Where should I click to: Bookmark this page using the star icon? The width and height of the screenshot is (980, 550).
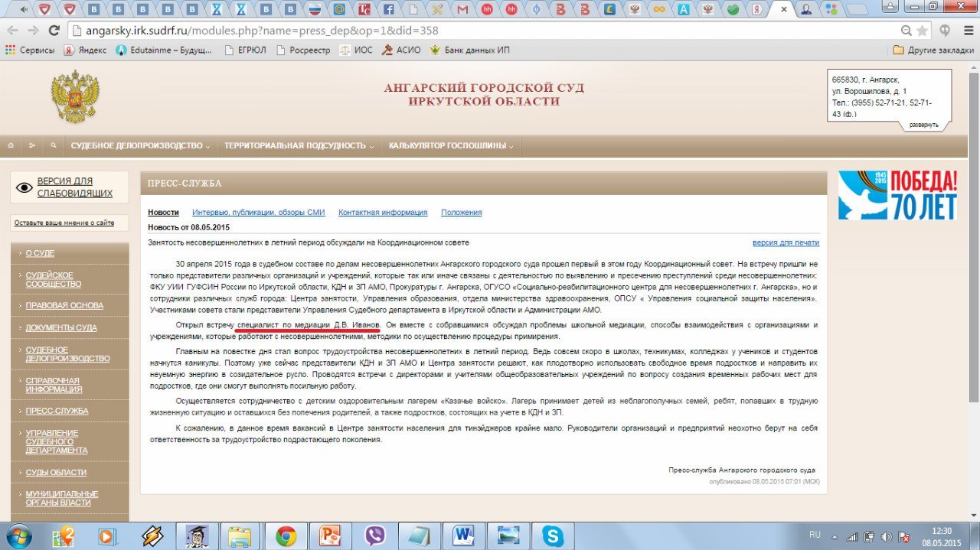[923, 31]
